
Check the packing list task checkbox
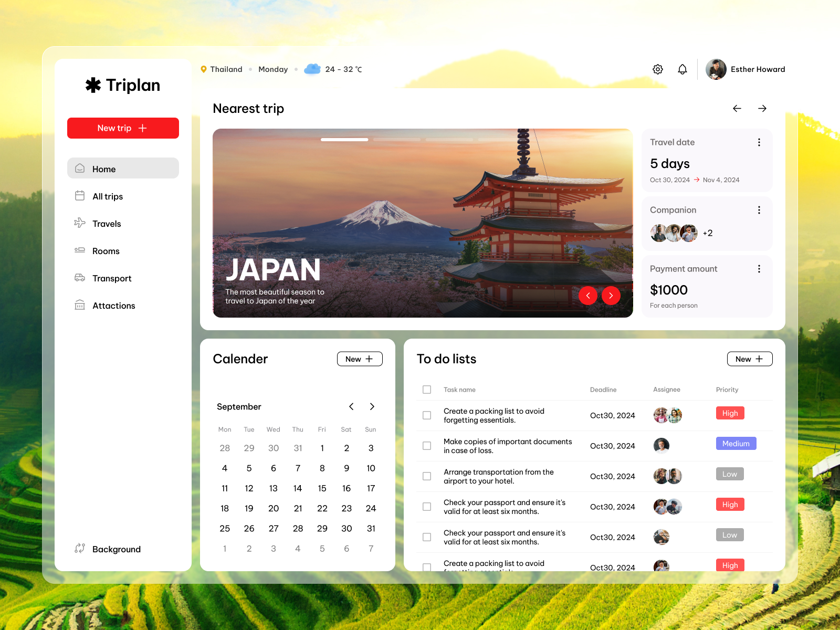(x=427, y=415)
